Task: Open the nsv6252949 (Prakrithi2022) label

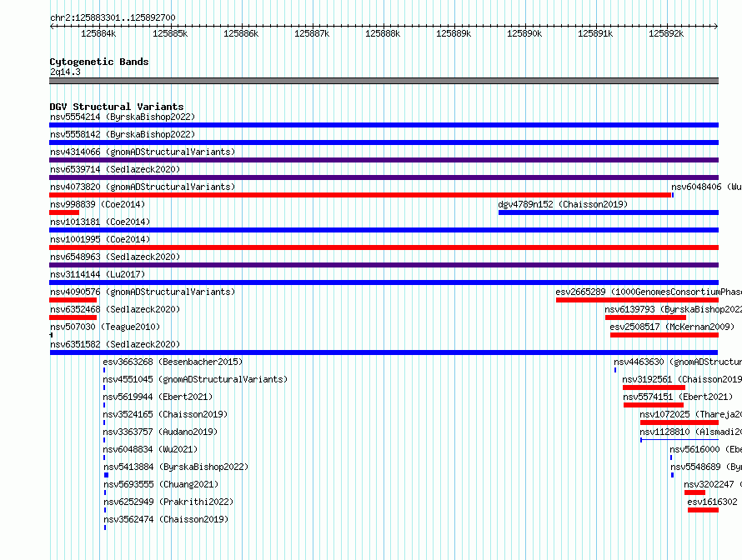Action: (x=168, y=502)
